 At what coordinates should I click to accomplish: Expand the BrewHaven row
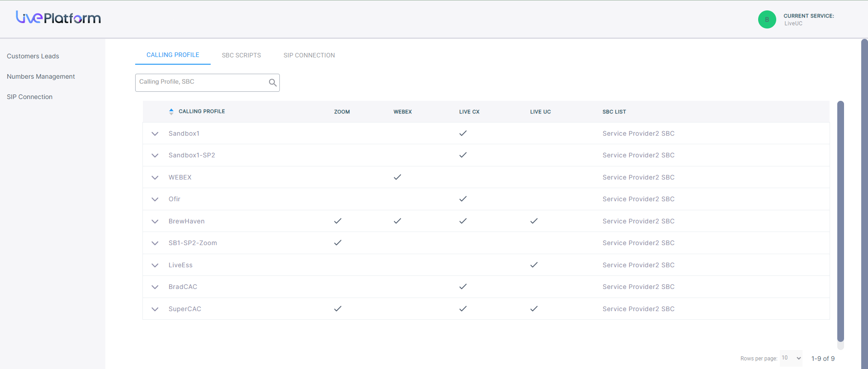155,222
